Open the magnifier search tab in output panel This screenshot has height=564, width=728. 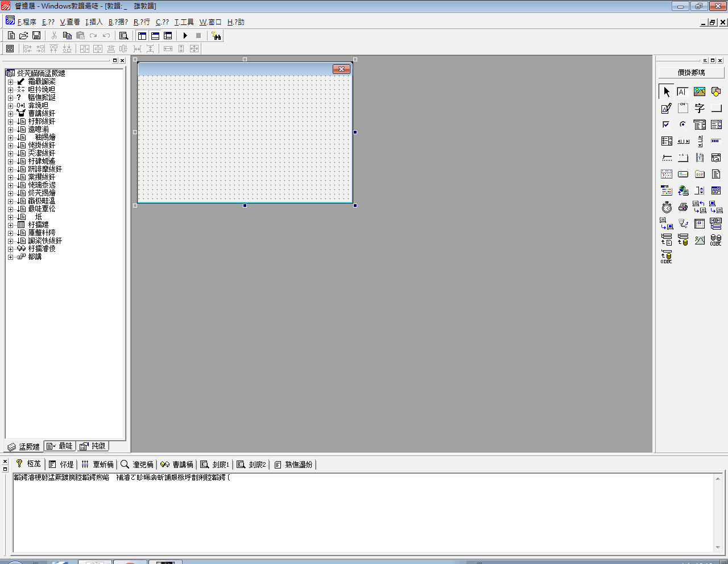pos(137,465)
